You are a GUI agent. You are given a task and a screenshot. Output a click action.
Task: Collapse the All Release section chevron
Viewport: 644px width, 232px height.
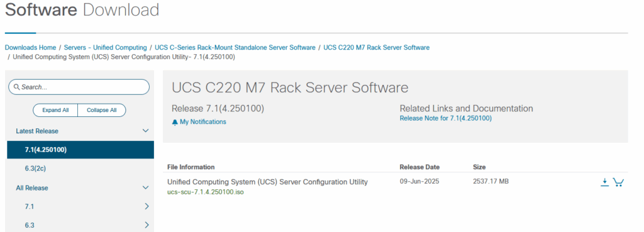145,187
